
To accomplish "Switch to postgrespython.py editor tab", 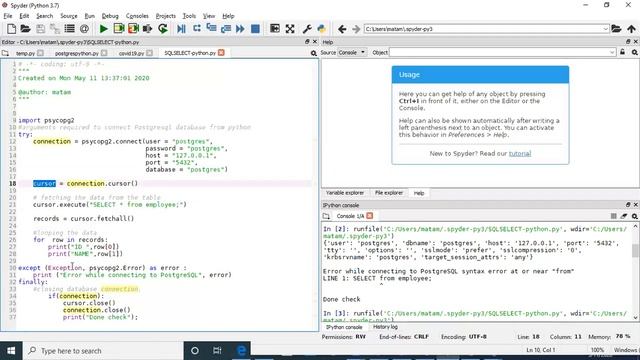I will click(x=77, y=53).
